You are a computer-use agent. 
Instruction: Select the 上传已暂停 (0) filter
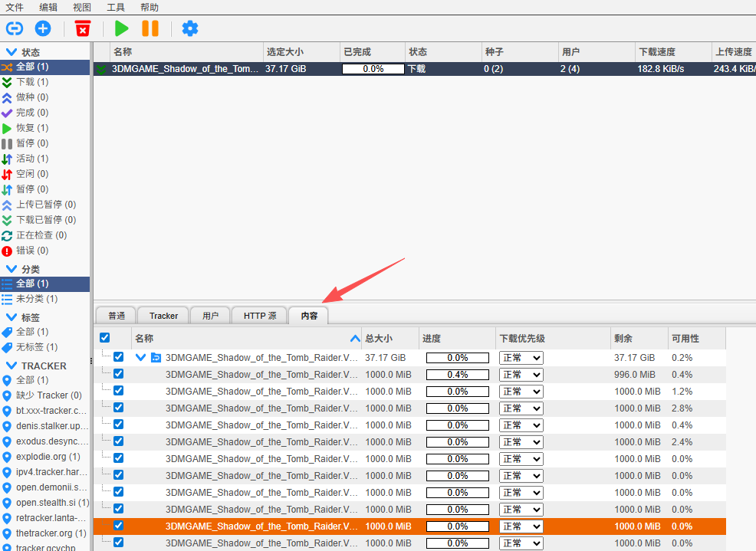coord(44,205)
